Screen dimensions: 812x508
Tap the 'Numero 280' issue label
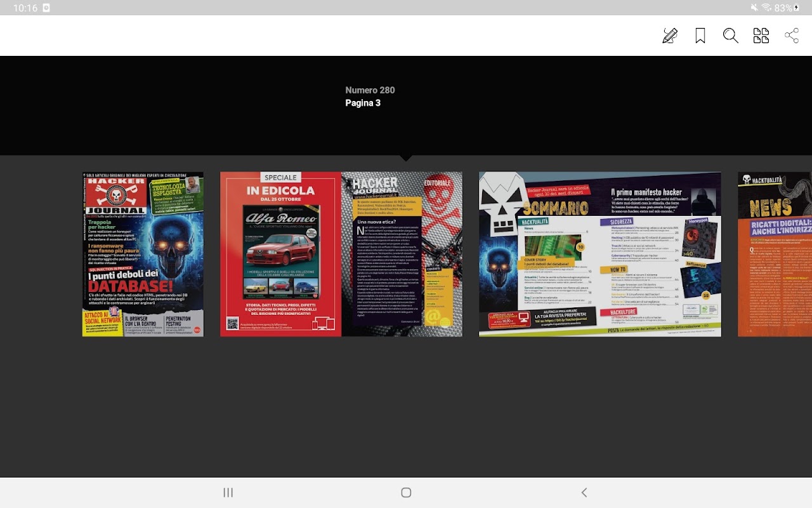(x=370, y=90)
